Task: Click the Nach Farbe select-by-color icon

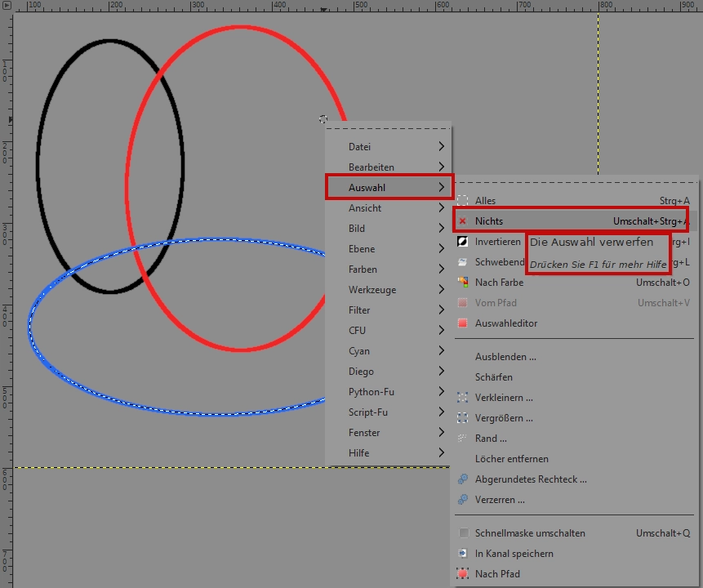Action: [463, 283]
